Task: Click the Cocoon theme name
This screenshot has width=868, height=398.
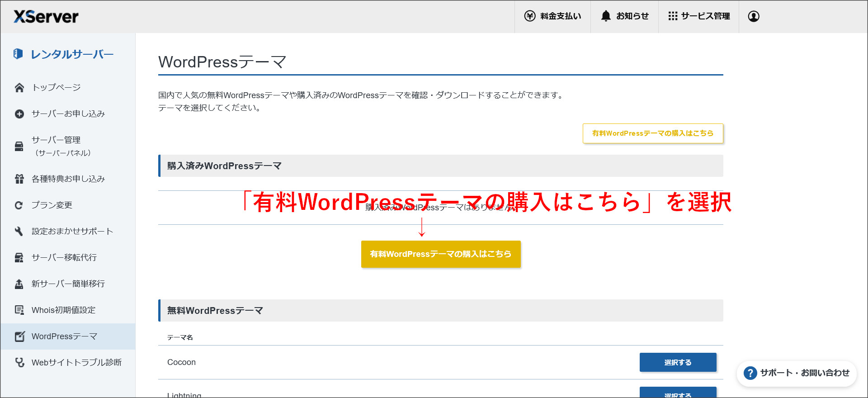Action: click(x=181, y=362)
